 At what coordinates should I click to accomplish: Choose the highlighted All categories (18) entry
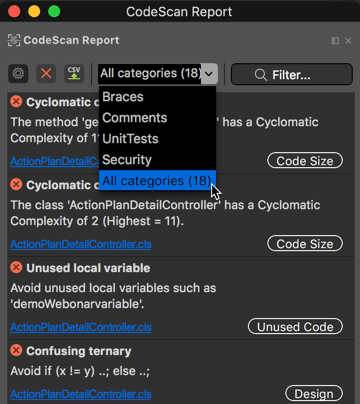[157, 180]
